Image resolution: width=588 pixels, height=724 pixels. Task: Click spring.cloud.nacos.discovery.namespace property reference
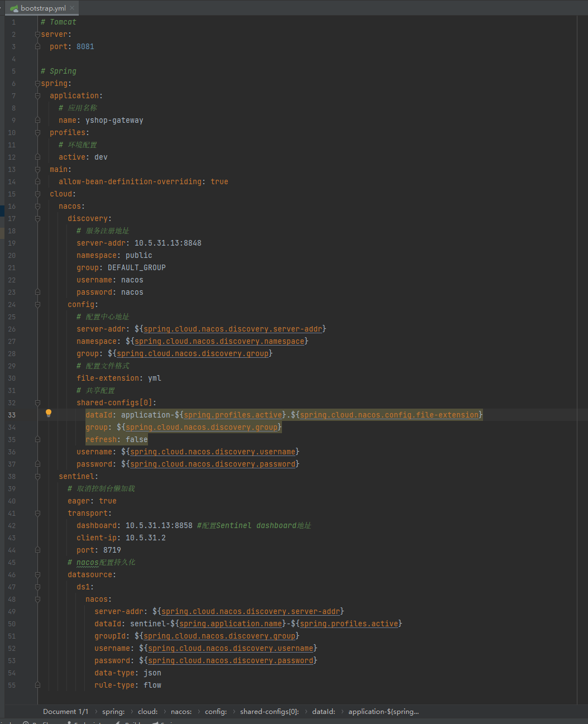pos(219,342)
